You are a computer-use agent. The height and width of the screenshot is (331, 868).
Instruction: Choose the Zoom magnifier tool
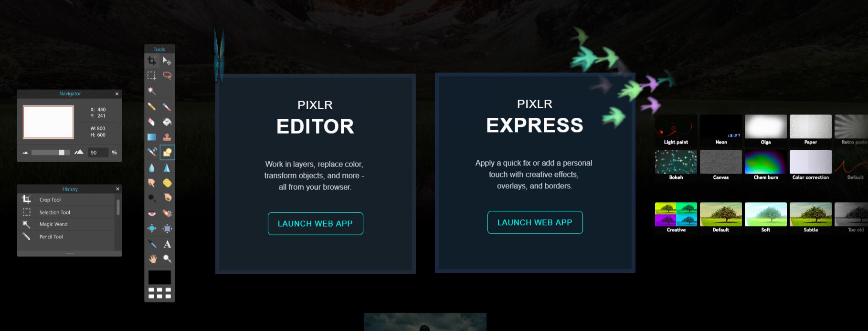[x=167, y=259]
